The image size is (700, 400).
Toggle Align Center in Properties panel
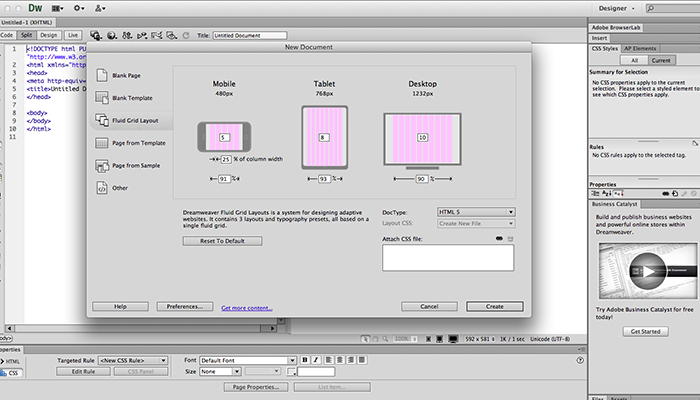click(340, 360)
